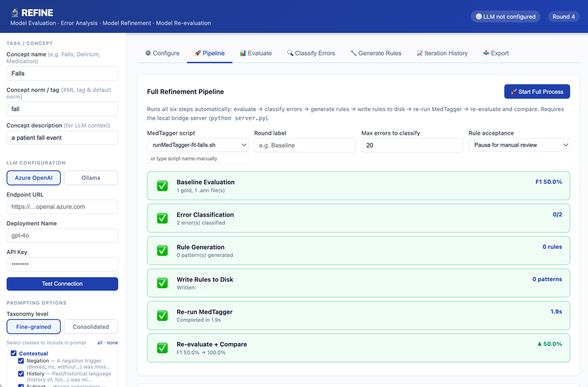Click the green check icon for Error Classification
588x387 pixels.
(163, 218)
